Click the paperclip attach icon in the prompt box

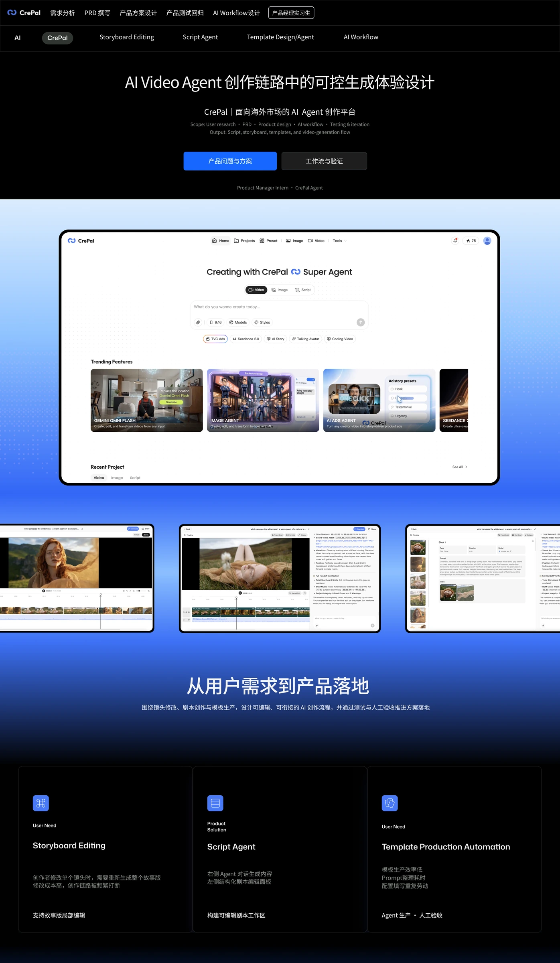coord(198,322)
